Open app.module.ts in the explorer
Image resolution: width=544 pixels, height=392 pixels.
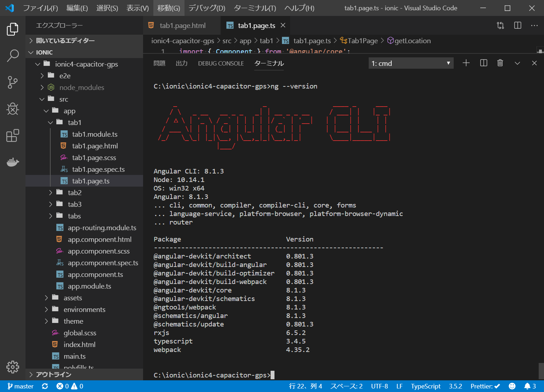(x=89, y=286)
